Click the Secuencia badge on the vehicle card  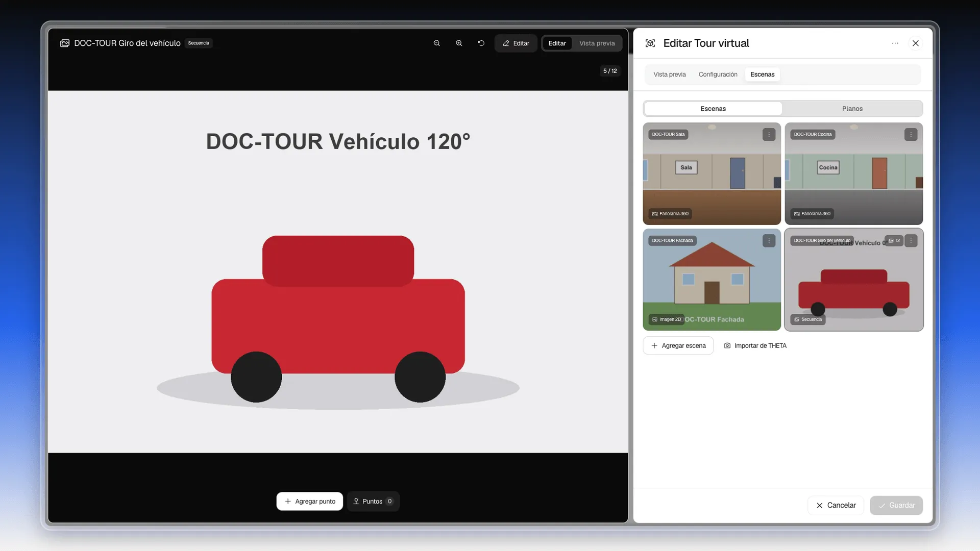[x=808, y=319]
